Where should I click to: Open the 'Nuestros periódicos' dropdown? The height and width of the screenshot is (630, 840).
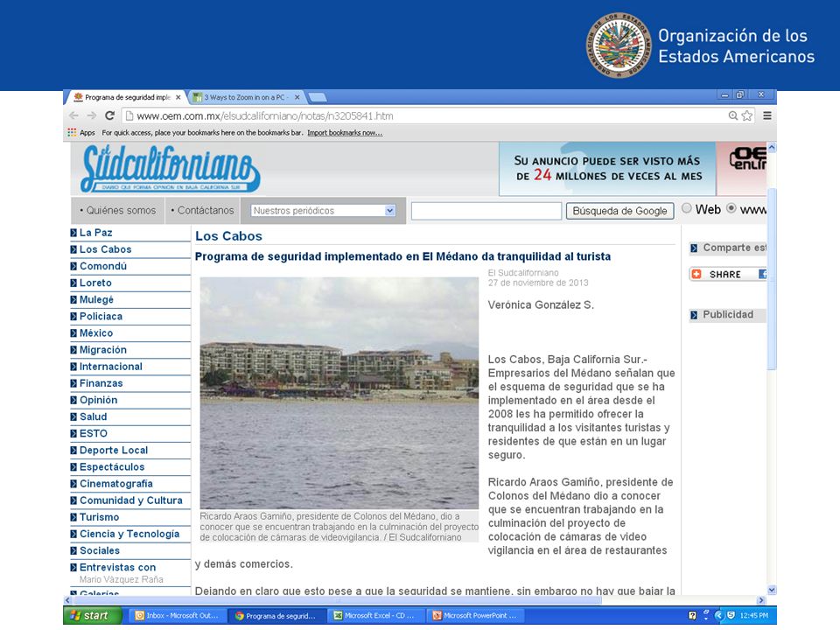(x=323, y=211)
